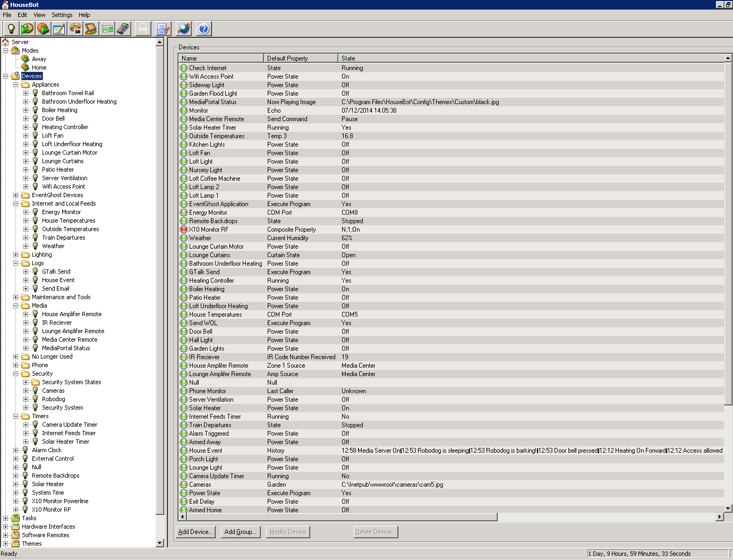Image resolution: width=733 pixels, height=560 pixels.
Task: Click the device list vertical scroll down arrow
Action: [728, 508]
